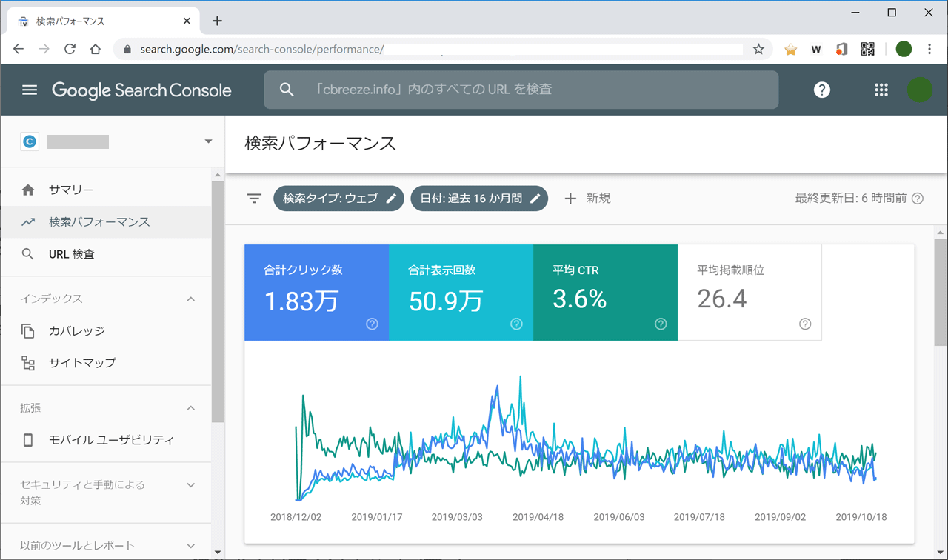The width and height of the screenshot is (948, 560).
Task: Select the 検索パフォーマンス browser tab
Action: pyautogui.click(x=104, y=21)
